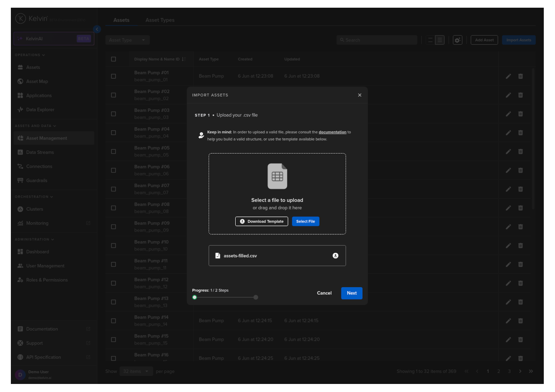Open Data Streams in the sidebar
The image size is (555, 392).
[x=40, y=152]
